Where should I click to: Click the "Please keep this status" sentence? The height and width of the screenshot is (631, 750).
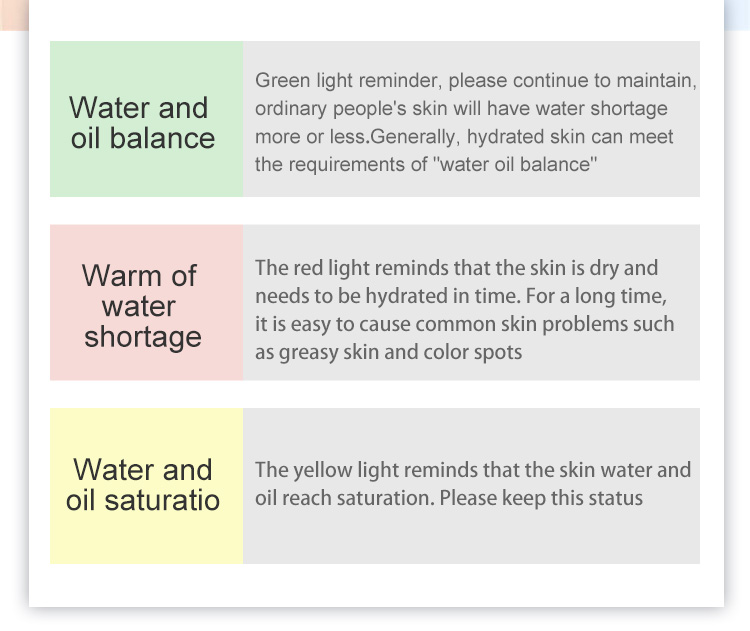pyautogui.click(x=541, y=498)
